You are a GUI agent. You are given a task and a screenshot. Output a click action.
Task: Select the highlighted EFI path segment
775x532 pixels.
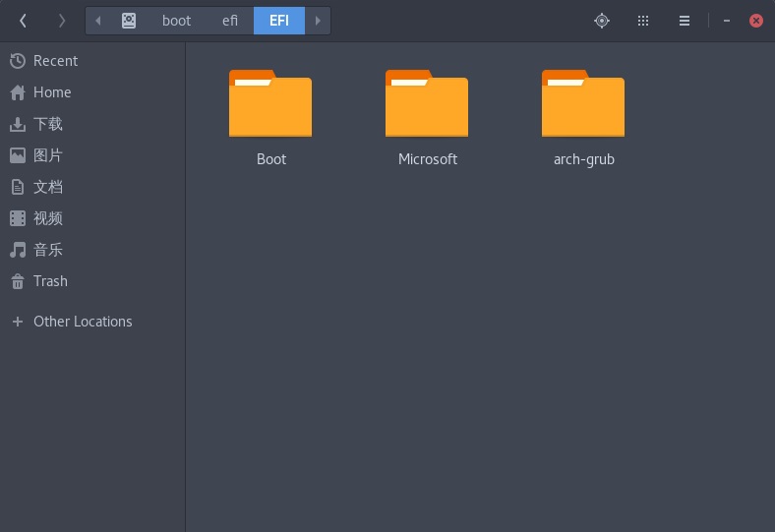point(279,21)
